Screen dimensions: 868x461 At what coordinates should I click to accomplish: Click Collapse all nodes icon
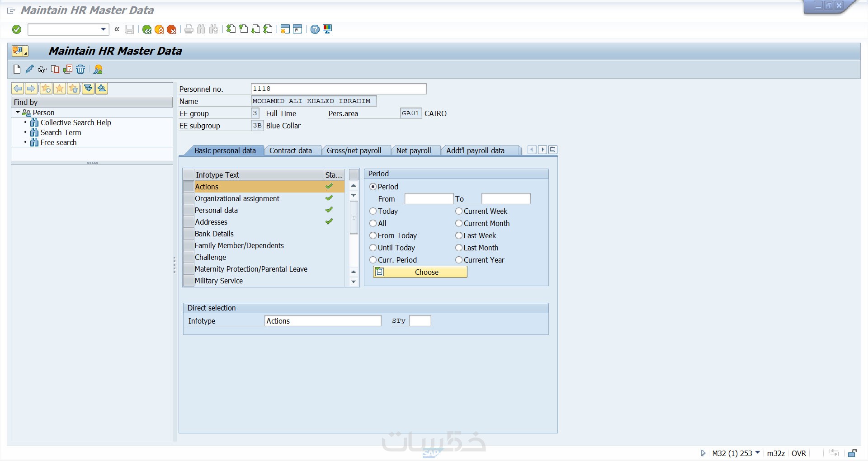pos(102,89)
